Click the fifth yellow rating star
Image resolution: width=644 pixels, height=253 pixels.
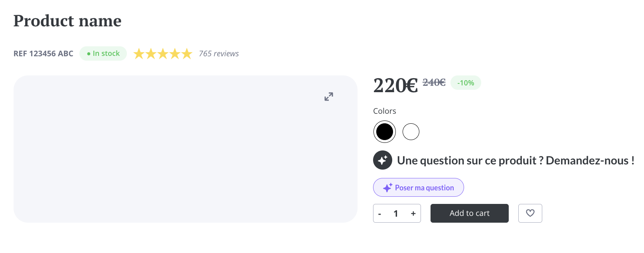pyautogui.click(x=187, y=53)
